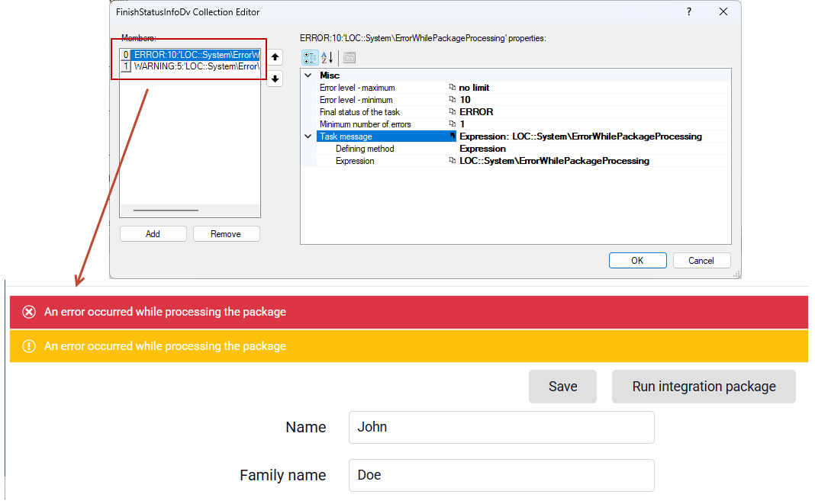Viewport: 815px width, 504px height.
Task: Switch property grid to Categorized view
Action: point(310,58)
